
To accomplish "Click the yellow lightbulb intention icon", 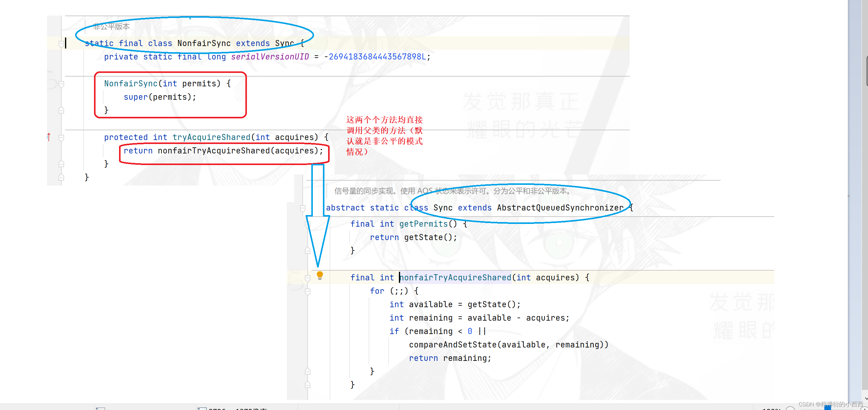I will (320, 275).
